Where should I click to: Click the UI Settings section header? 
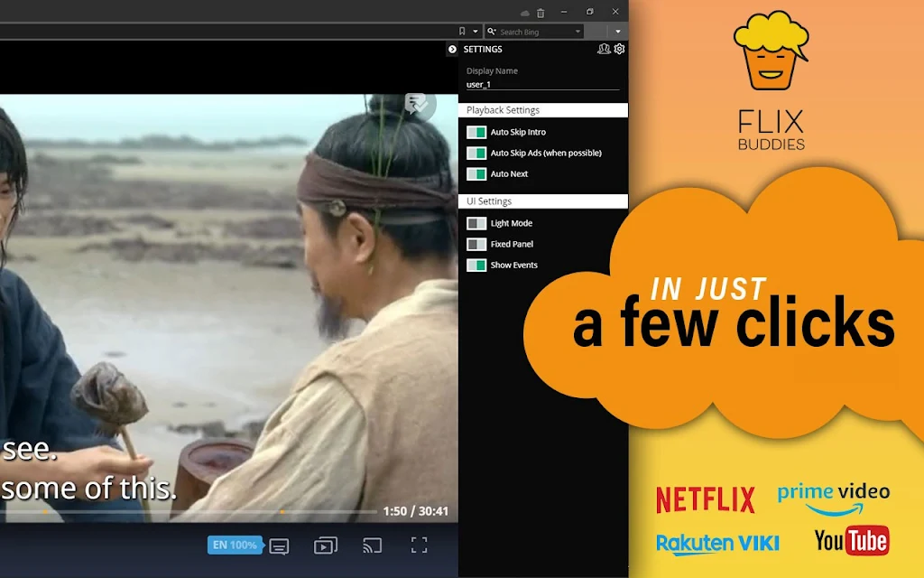click(542, 201)
